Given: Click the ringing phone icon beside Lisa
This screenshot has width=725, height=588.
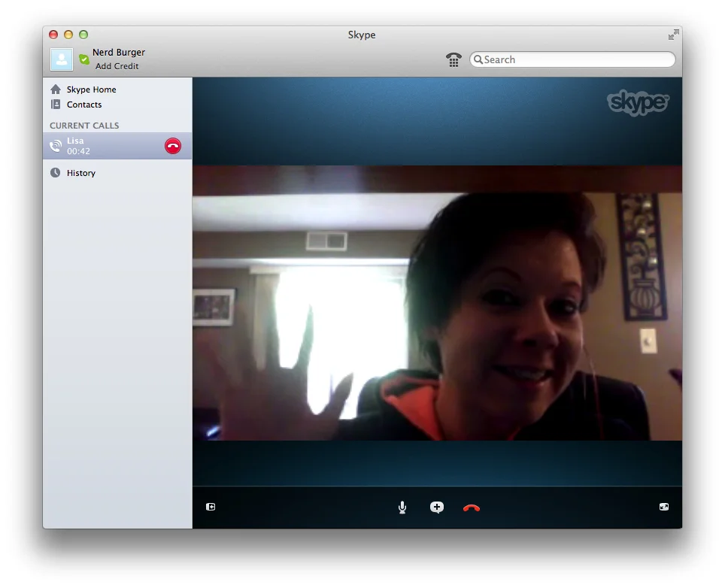Looking at the screenshot, I should click(x=56, y=146).
